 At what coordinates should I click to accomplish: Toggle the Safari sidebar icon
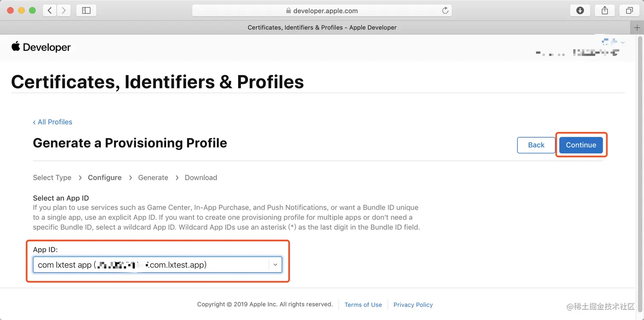[x=86, y=11]
